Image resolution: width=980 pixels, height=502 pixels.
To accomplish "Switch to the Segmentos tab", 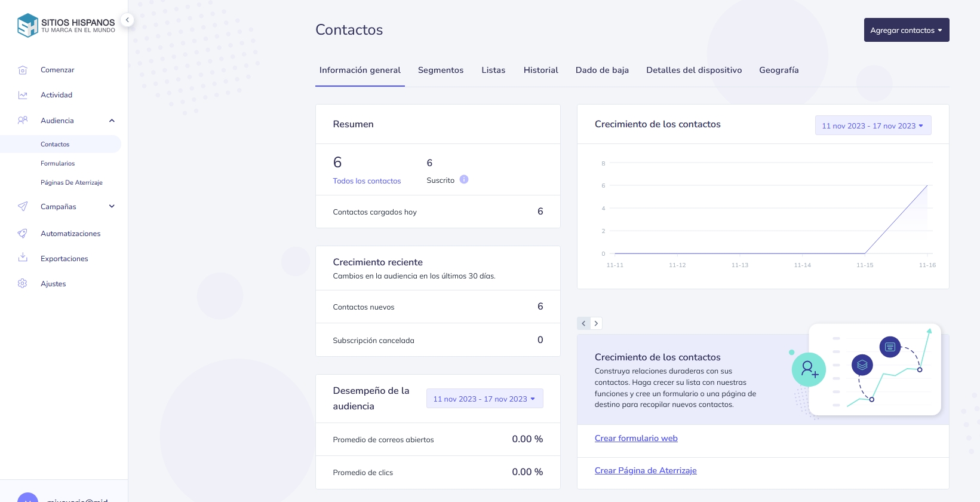I will [440, 70].
